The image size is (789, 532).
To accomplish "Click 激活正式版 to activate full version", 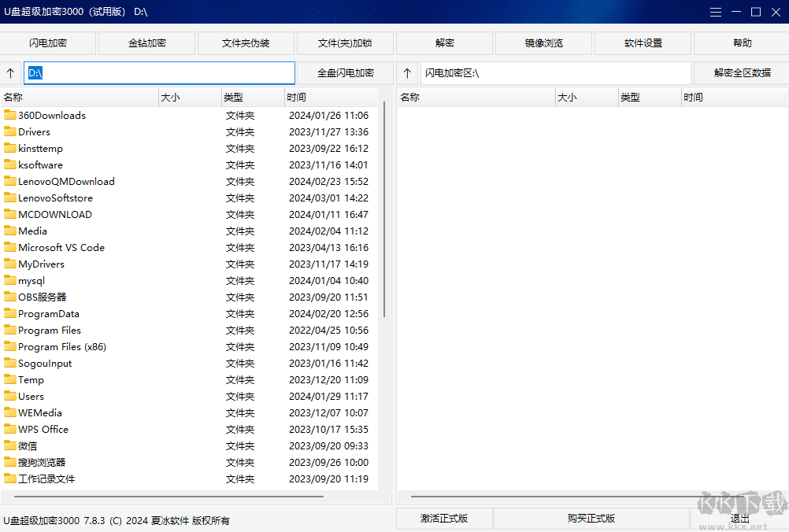I will pyautogui.click(x=444, y=519).
